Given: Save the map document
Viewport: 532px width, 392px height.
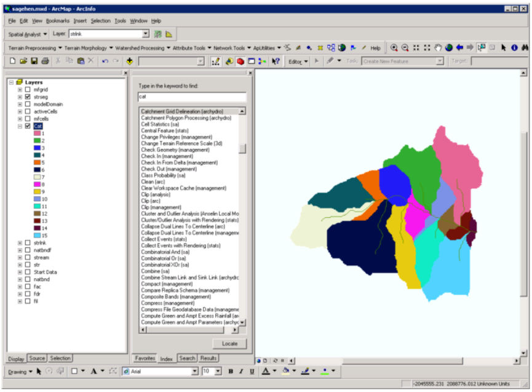Looking at the screenshot, I should pos(34,61).
